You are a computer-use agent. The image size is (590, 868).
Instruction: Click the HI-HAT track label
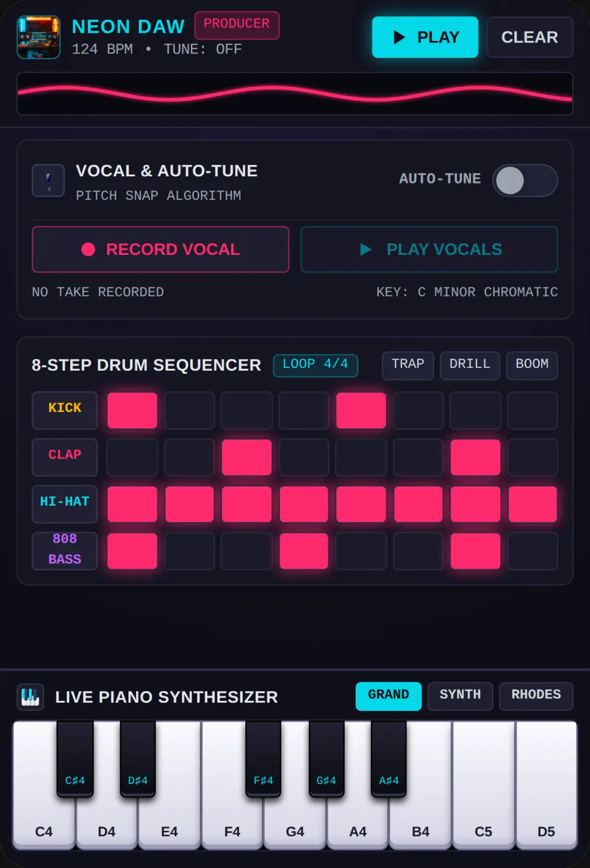(64, 504)
